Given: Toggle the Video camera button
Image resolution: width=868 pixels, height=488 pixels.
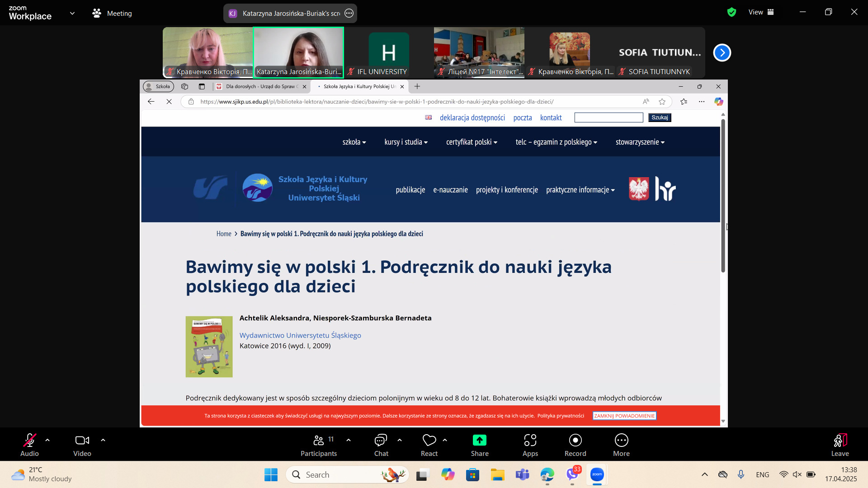Looking at the screenshot, I should 82,445.
